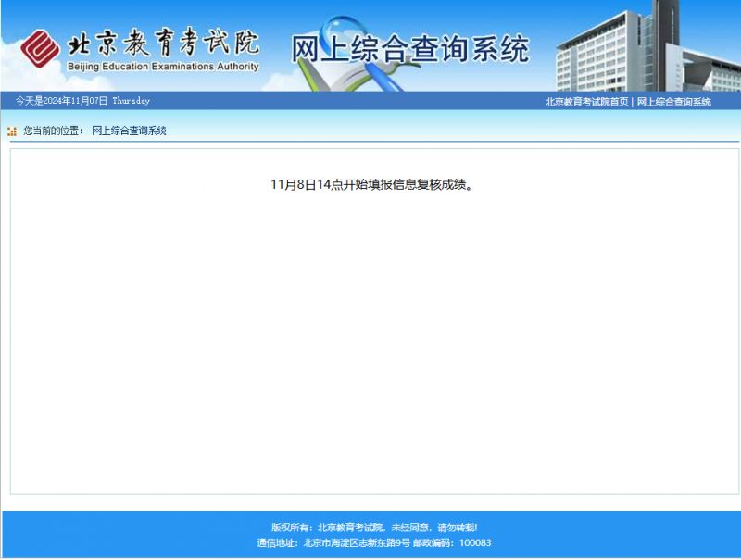Click the breadcrumb icon beside 您当前的位置
The image size is (741, 560).
click(12, 131)
